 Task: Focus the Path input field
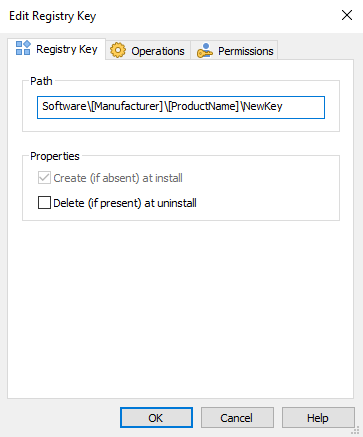point(181,107)
